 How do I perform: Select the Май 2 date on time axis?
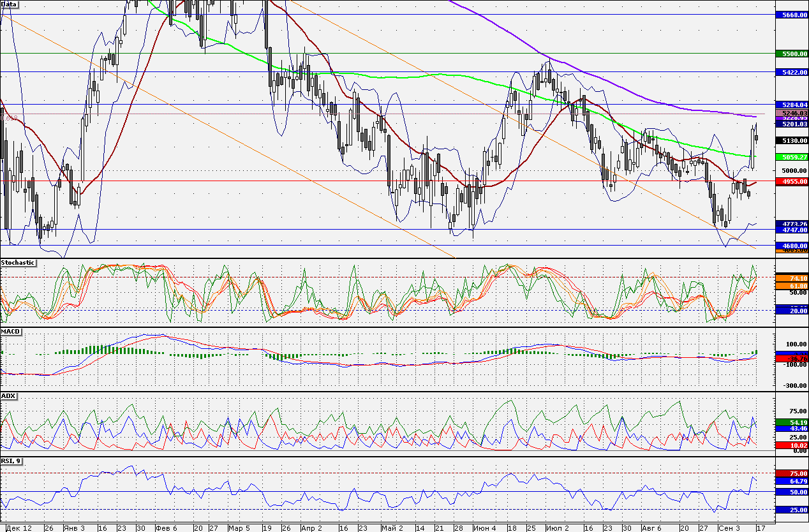pos(392,528)
